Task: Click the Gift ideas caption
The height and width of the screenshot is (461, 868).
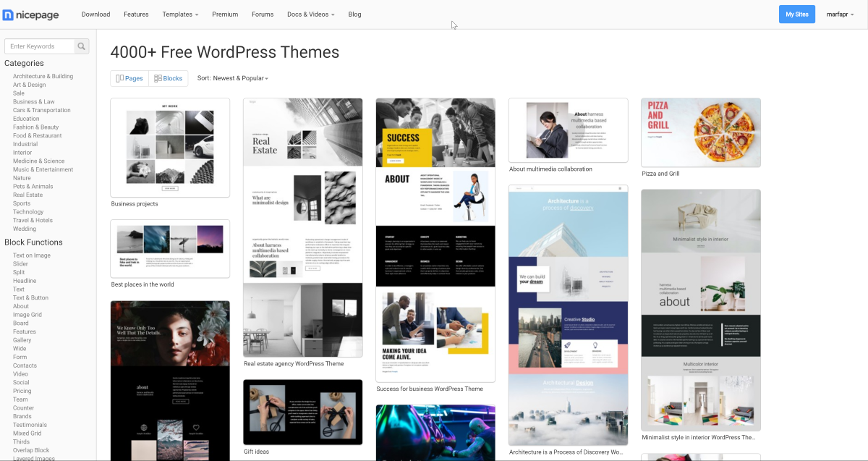Action: (x=257, y=452)
